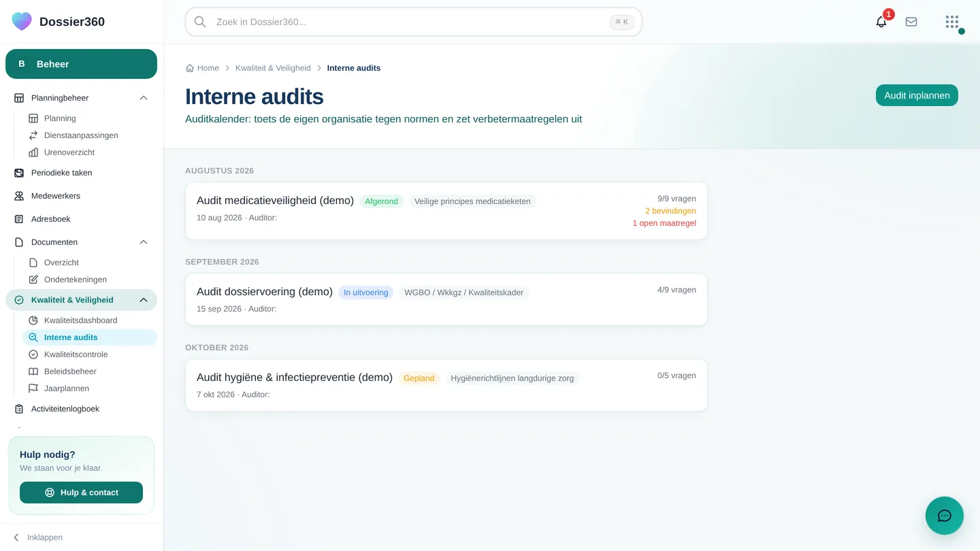Image resolution: width=980 pixels, height=551 pixels.
Task: Click the Hygiënerichtlijnen langdurige zorg tag
Action: [512, 378]
